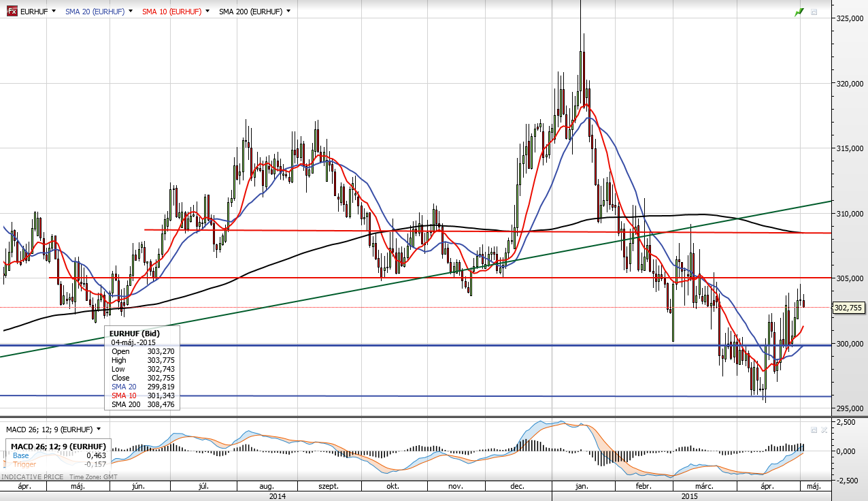The height and width of the screenshot is (501, 868).
Task: Click the red Fx instrument icon
Action: click(12, 11)
